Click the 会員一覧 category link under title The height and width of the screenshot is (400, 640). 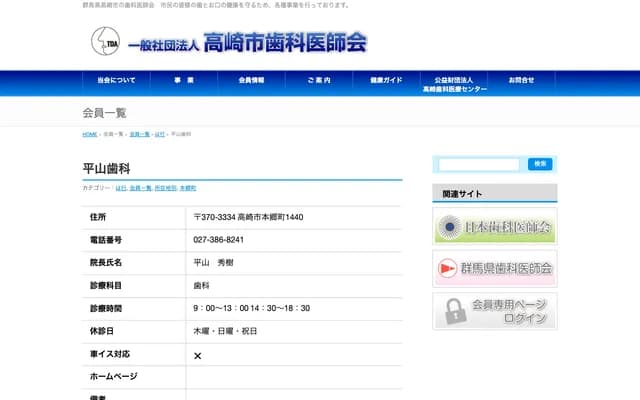pos(141,188)
